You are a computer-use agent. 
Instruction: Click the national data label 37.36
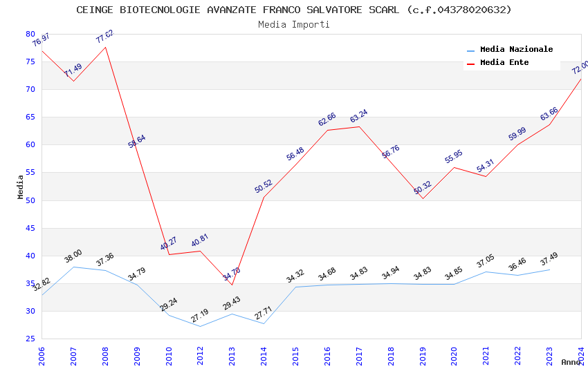(x=104, y=260)
